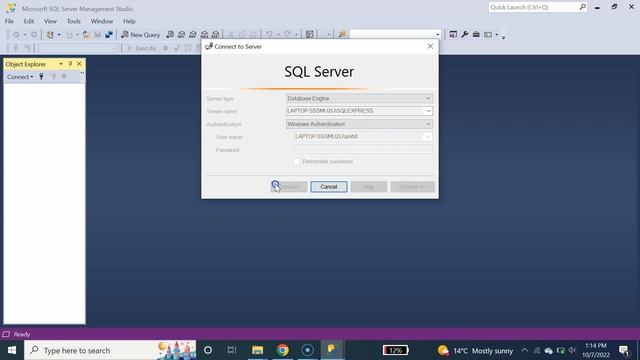
Task: Open the notification center icon
Action: (624, 350)
